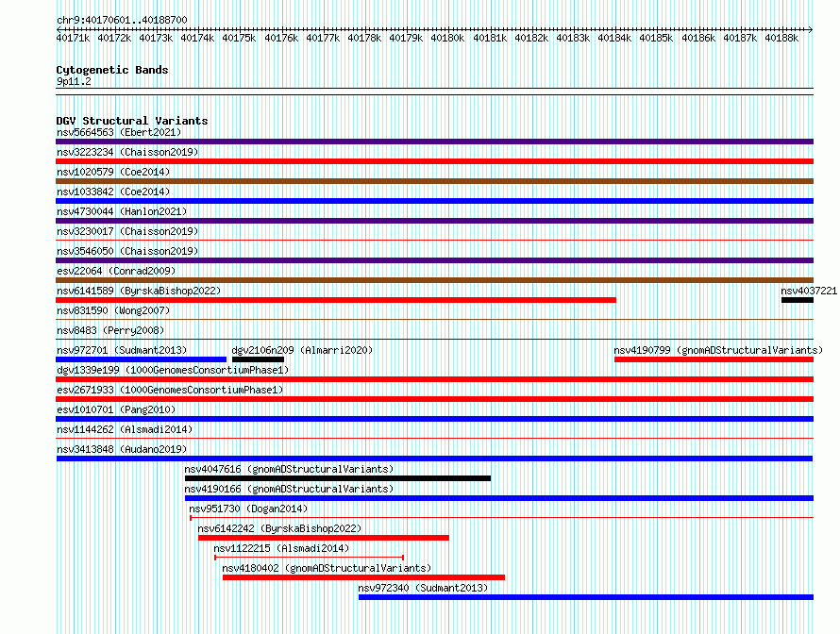840x634 pixels.
Task: Click the 40186k ruler tick label
Action: tap(698, 38)
